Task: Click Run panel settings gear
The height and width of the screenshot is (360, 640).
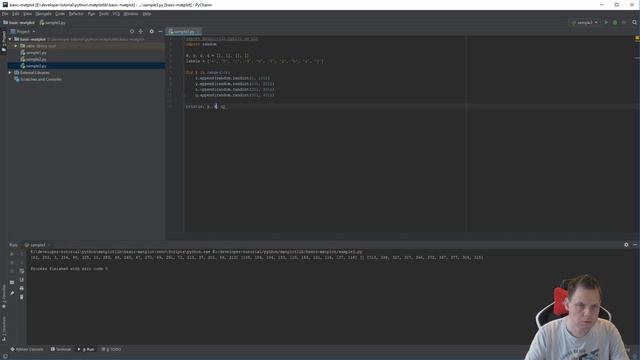Action: (x=626, y=245)
